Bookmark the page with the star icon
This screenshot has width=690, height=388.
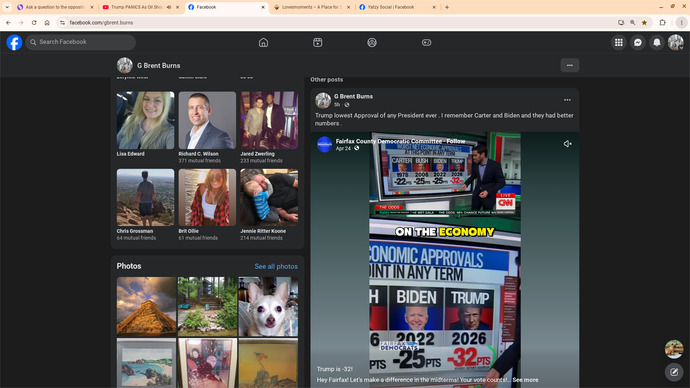click(x=644, y=22)
